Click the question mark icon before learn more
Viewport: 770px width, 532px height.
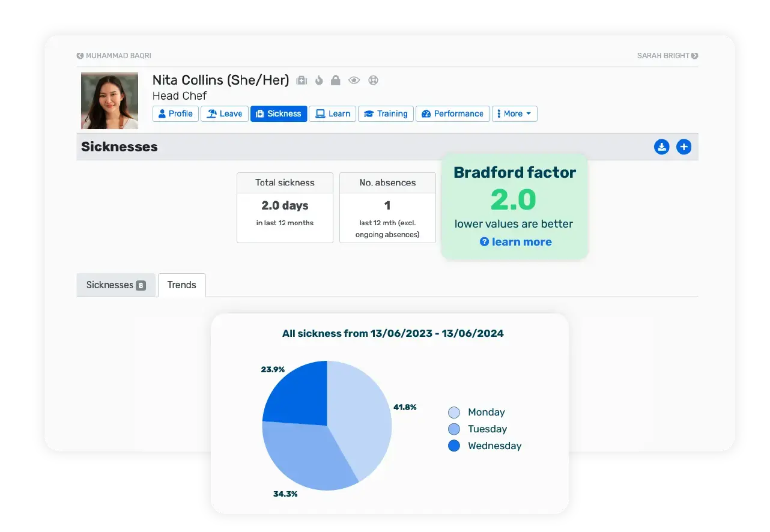(x=484, y=242)
